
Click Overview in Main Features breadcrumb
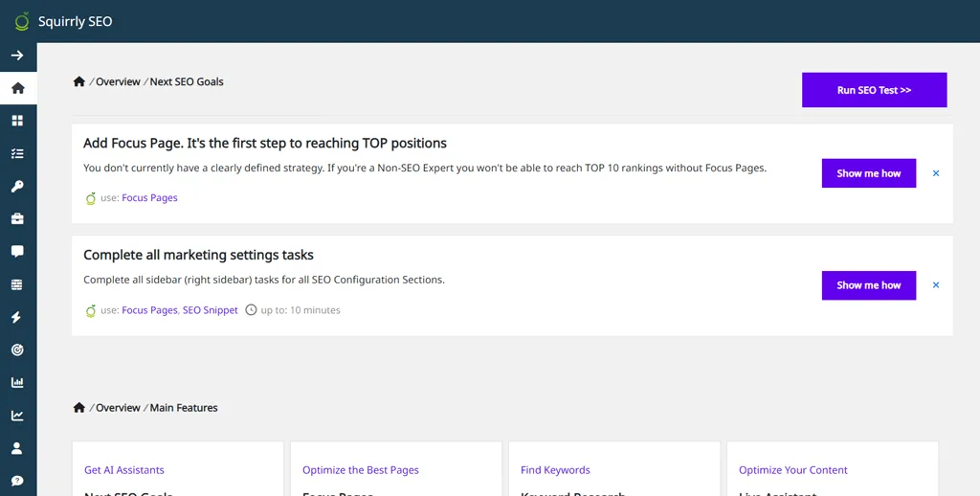(x=118, y=407)
